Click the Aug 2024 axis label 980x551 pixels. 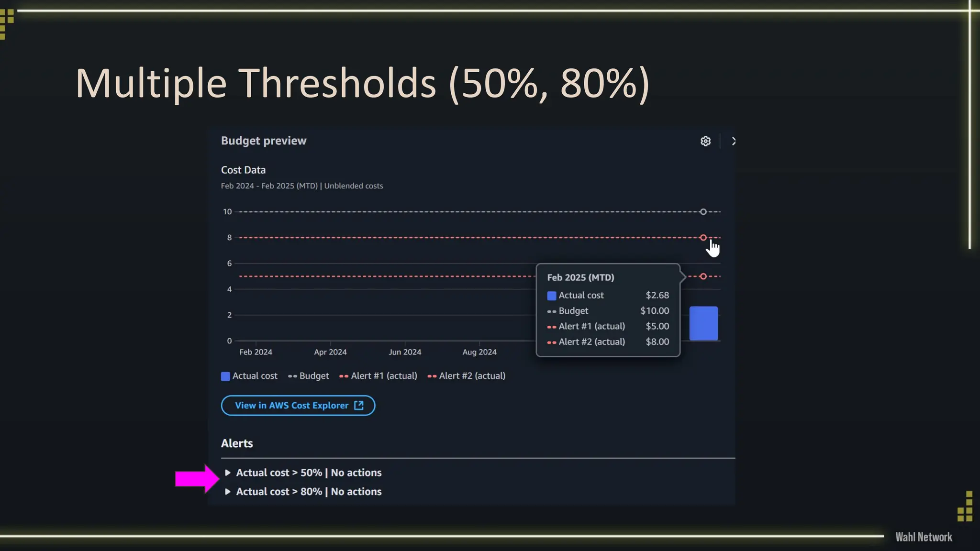point(479,352)
